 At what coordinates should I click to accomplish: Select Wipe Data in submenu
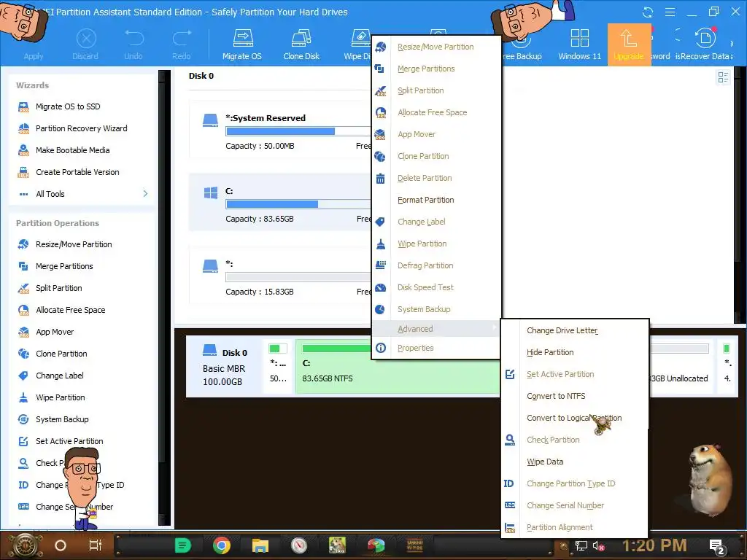tap(575, 462)
